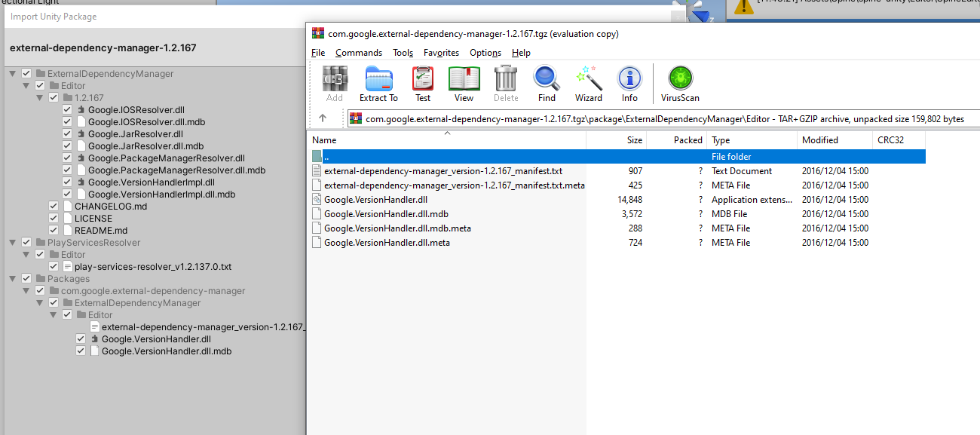Click the up-one-level arrow button

[323, 118]
